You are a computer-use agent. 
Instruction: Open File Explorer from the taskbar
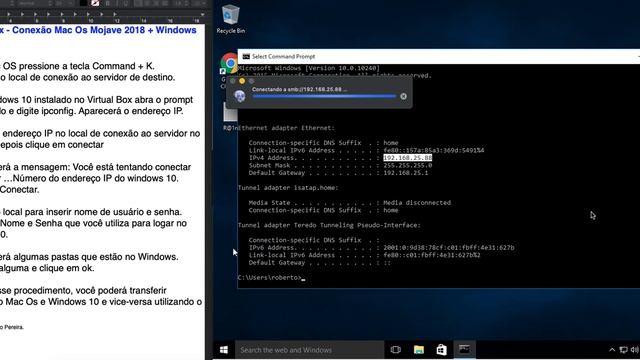pos(419,350)
